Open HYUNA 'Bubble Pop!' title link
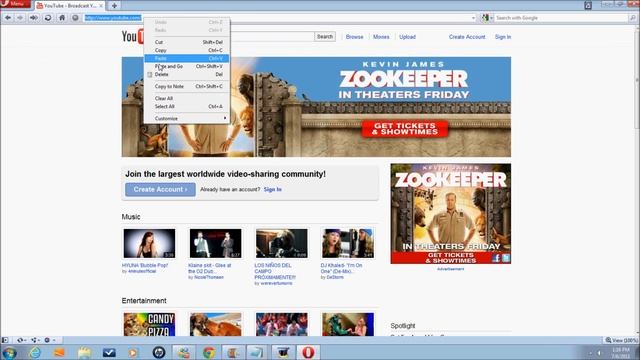Viewport: 640px width, 360px height. (145, 265)
